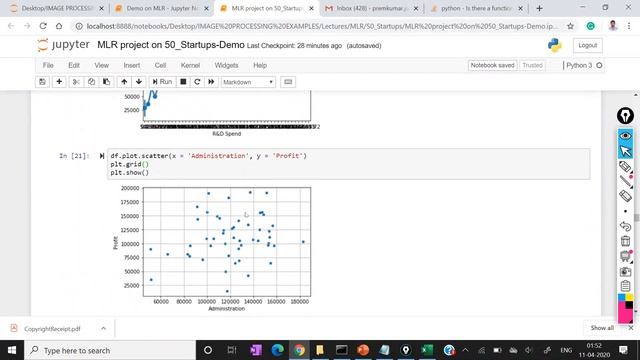This screenshot has width=640, height=360.
Task: Move selected cell down with the arrow
Action: tap(139, 82)
